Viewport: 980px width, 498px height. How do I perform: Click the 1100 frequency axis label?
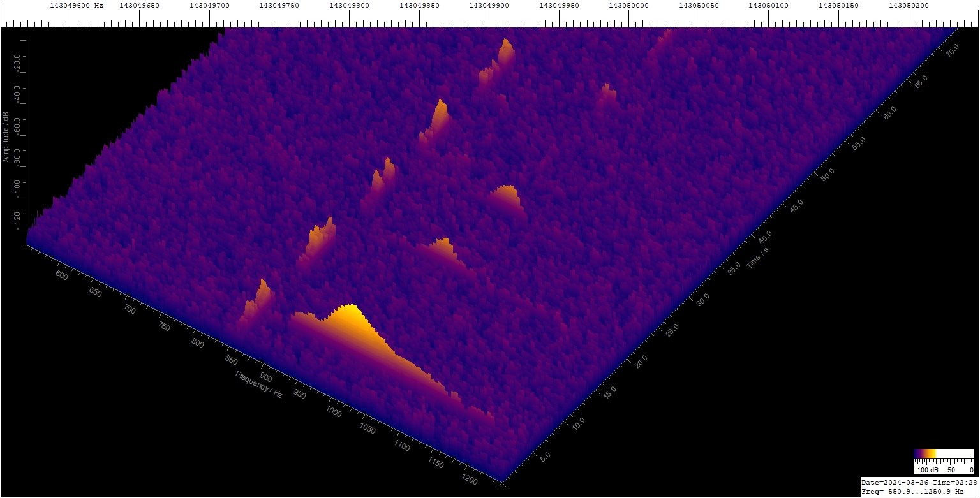coord(402,445)
